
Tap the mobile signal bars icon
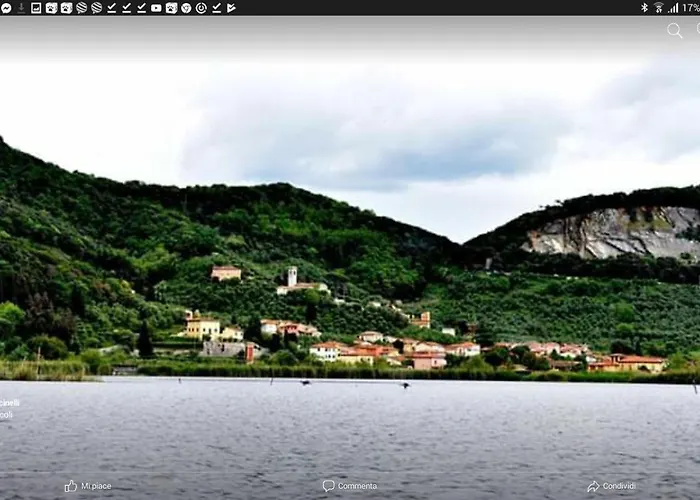coord(673,7)
